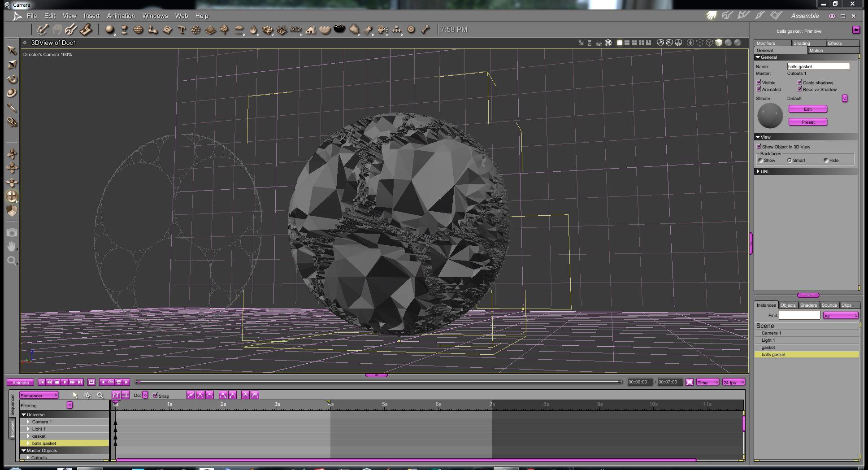Collapse the View section

pos(758,137)
